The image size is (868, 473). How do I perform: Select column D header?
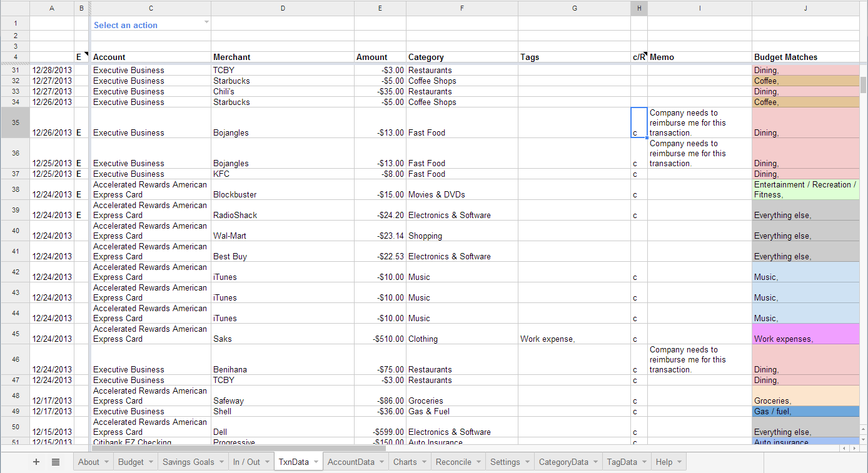coord(283,8)
